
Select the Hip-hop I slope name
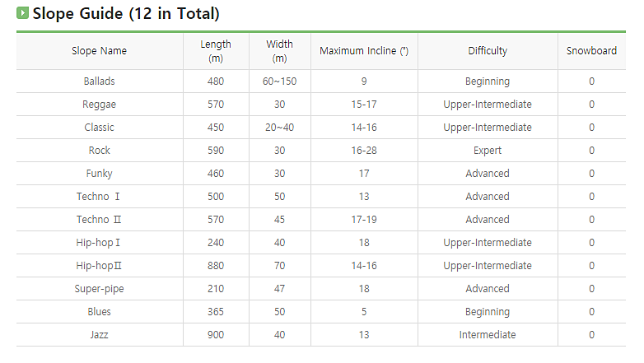98,243
